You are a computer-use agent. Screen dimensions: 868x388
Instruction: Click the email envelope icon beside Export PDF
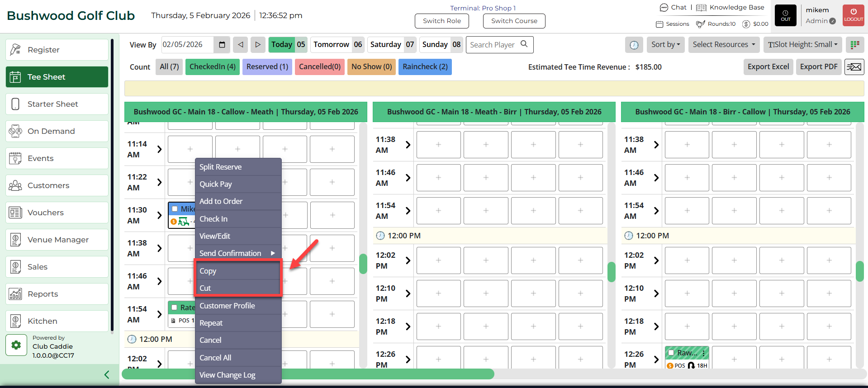click(x=854, y=67)
